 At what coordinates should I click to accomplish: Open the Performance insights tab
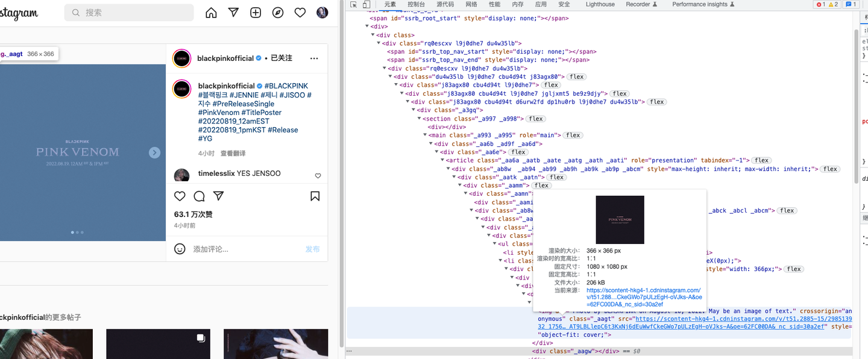[703, 4]
